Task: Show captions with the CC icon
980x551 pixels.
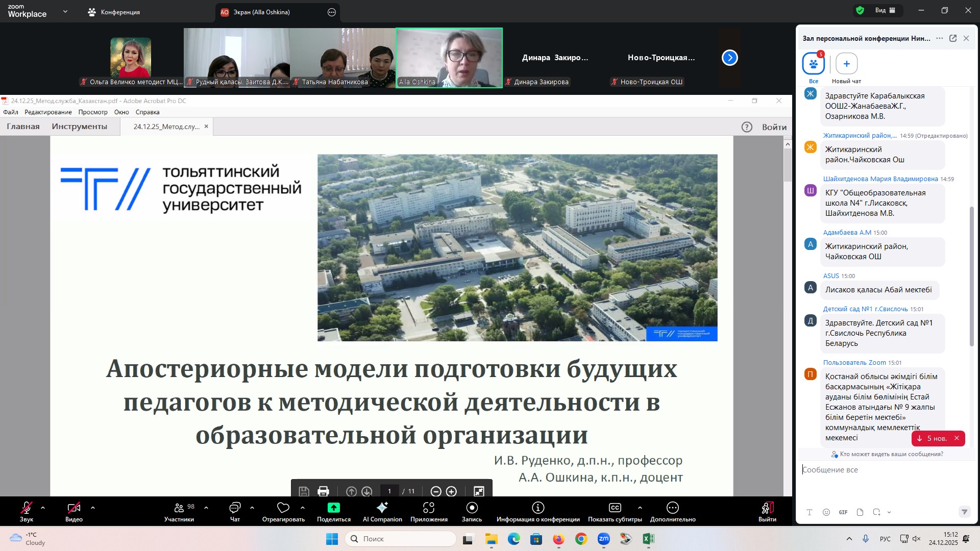Action: [615, 508]
